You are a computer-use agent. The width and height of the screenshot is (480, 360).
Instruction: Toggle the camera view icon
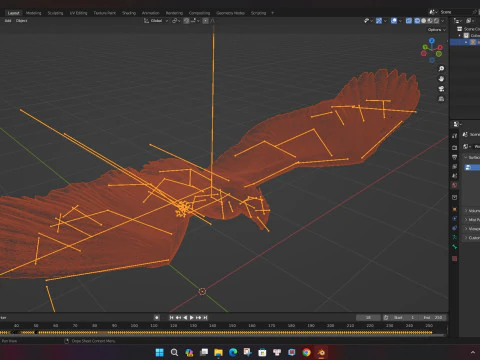pos(441,89)
